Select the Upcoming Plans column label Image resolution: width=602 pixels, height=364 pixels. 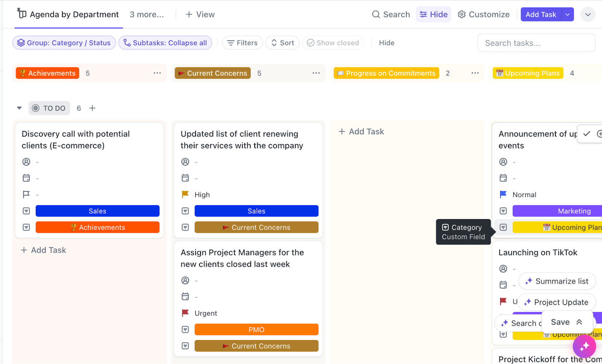[528, 73]
